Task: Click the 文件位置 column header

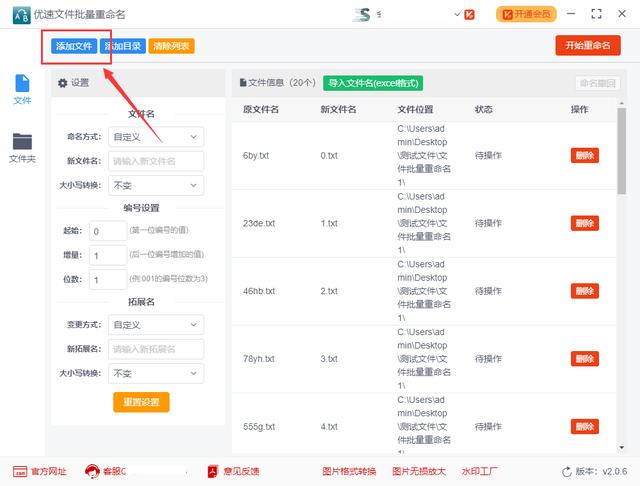Action: tap(416, 109)
